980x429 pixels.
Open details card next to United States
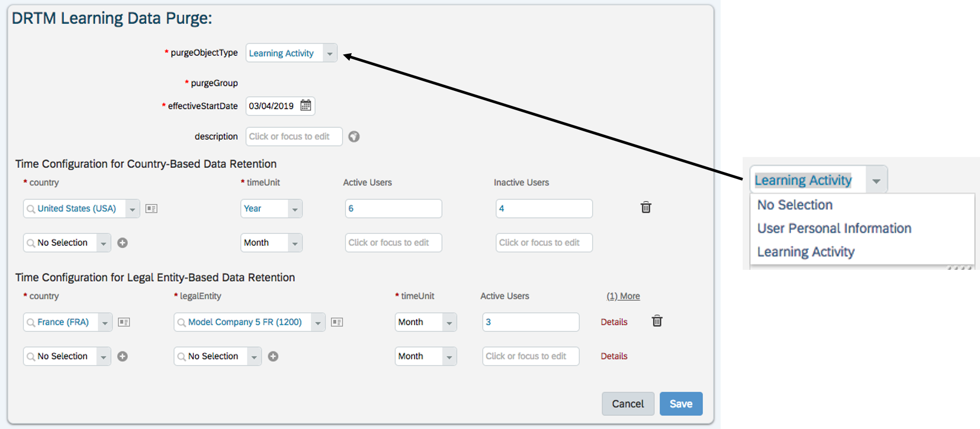(151, 209)
